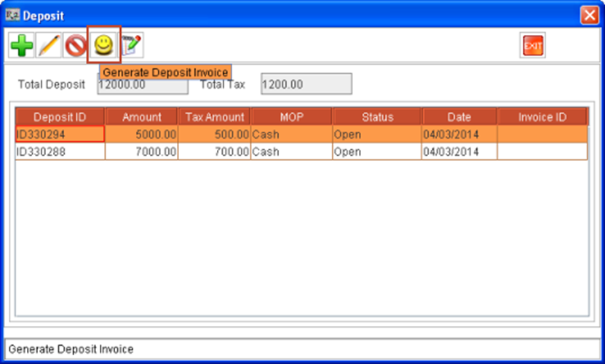Click the Tax Amount column header
Screen dimensions: 605x364
coord(214,117)
